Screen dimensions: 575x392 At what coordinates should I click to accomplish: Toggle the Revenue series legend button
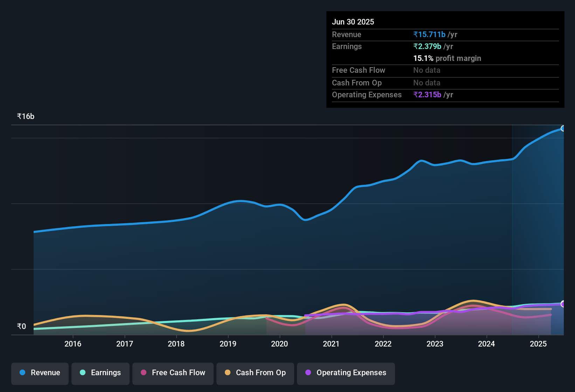click(40, 373)
